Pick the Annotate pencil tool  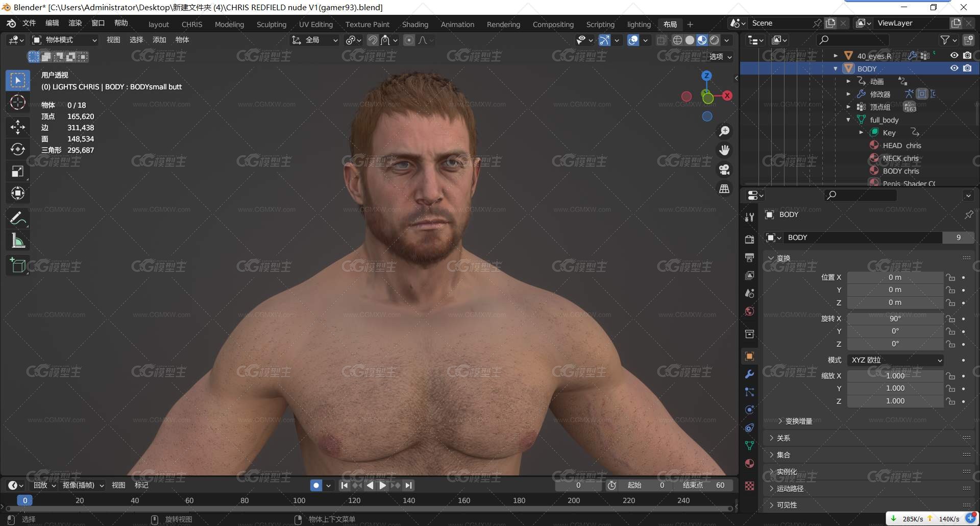tap(18, 219)
